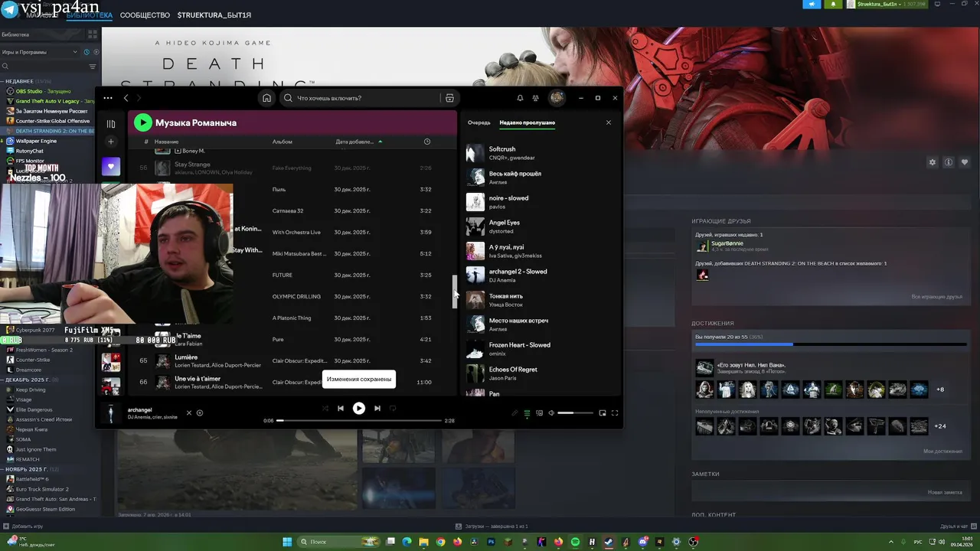This screenshot has height=551, width=980.
Task: Go back in Spotify navigation
Action: click(126, 98)
